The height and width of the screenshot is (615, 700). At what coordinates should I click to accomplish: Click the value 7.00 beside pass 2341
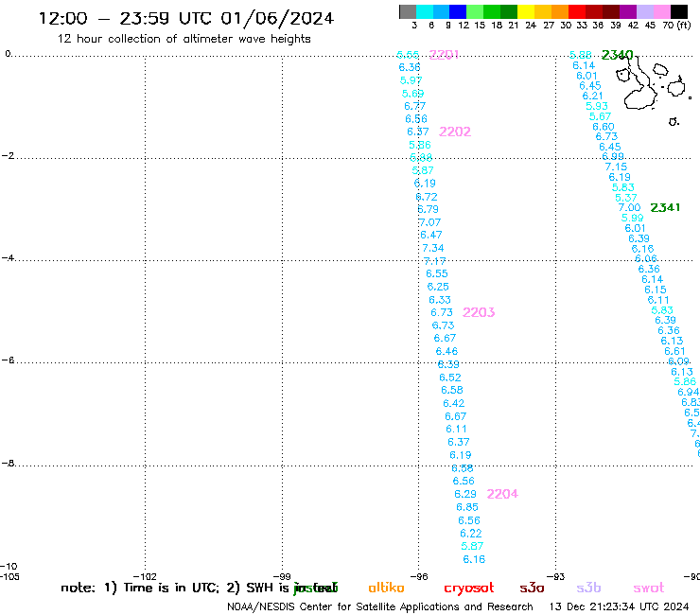tap(629, 207)
